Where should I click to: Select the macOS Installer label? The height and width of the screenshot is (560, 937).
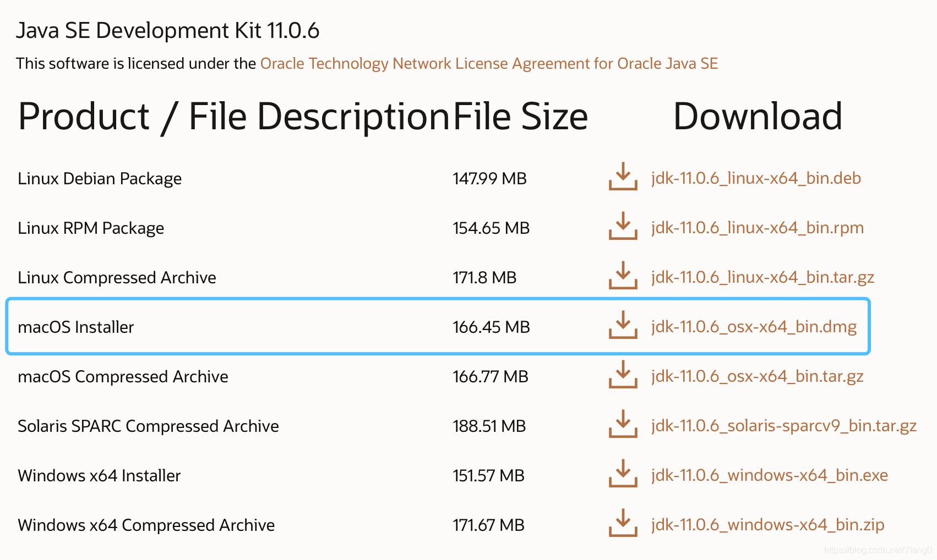76,327
